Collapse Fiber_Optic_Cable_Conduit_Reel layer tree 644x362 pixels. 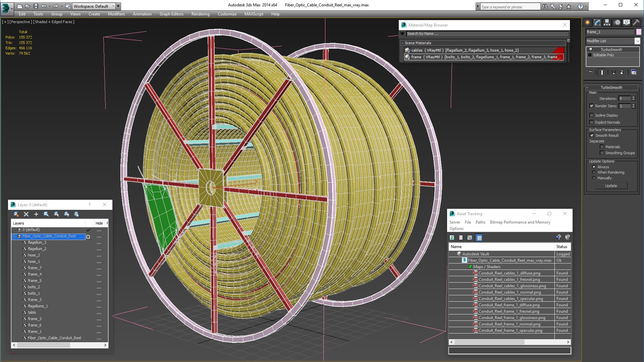[14, 236]
